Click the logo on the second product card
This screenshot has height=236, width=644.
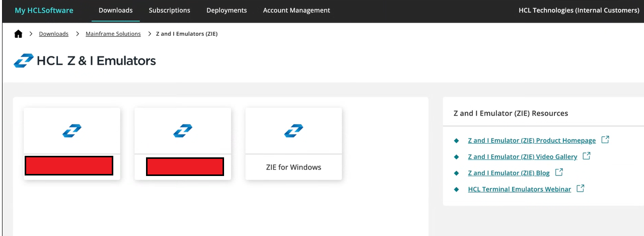(x=183, y=131)
